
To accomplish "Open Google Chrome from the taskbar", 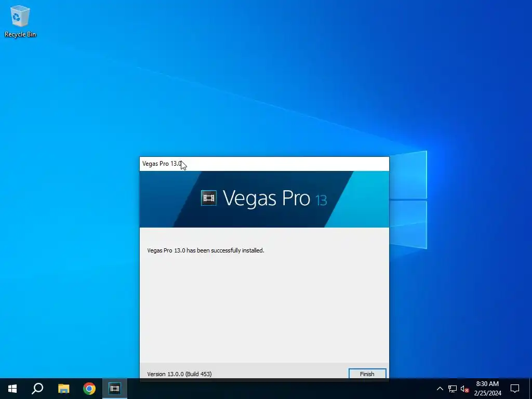I will click(89, 389).
